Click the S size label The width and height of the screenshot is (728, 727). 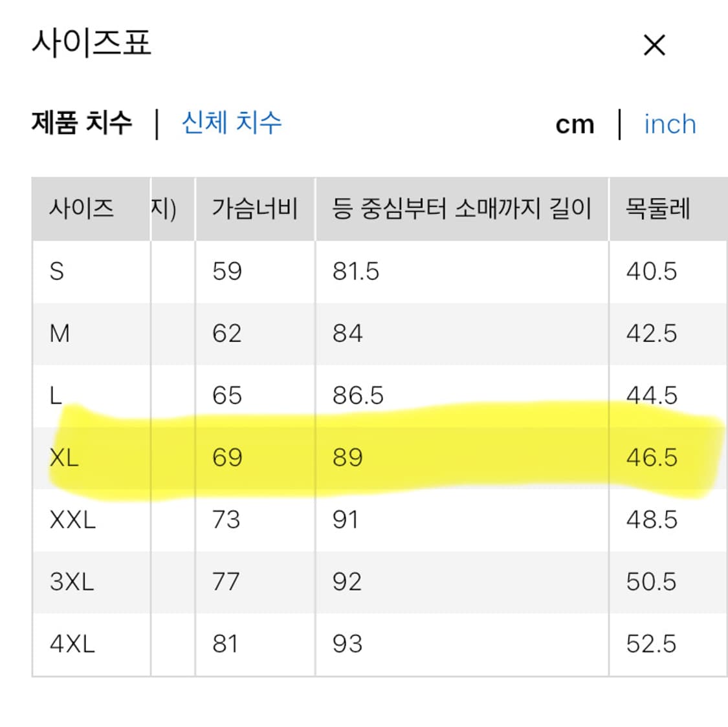click(x=58, y=271)
